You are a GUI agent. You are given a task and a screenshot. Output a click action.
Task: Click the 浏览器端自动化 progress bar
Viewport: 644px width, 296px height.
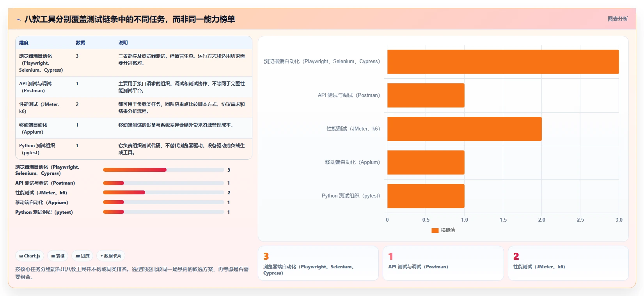pos(163,170)
